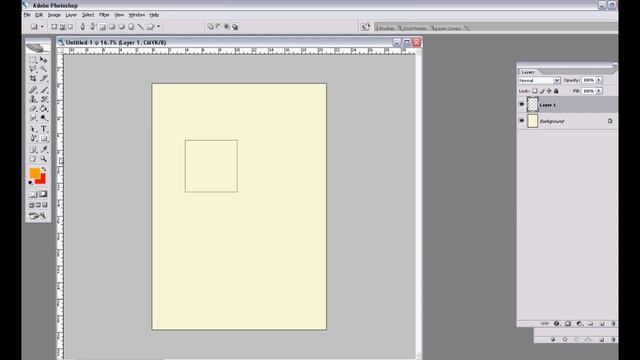
Task: Select the Pen tool in the toolbox
Action: click(x=33, y=138)
